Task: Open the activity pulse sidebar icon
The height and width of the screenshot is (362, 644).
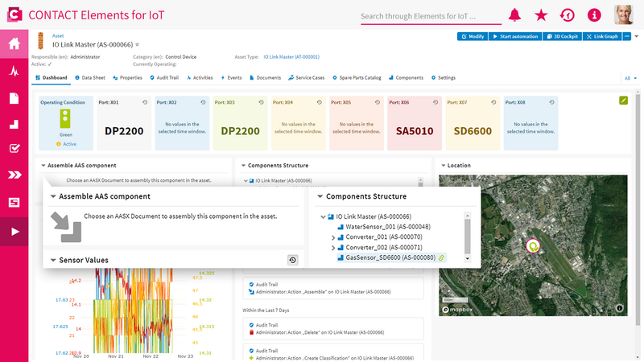Action: [x=14, y=72]
